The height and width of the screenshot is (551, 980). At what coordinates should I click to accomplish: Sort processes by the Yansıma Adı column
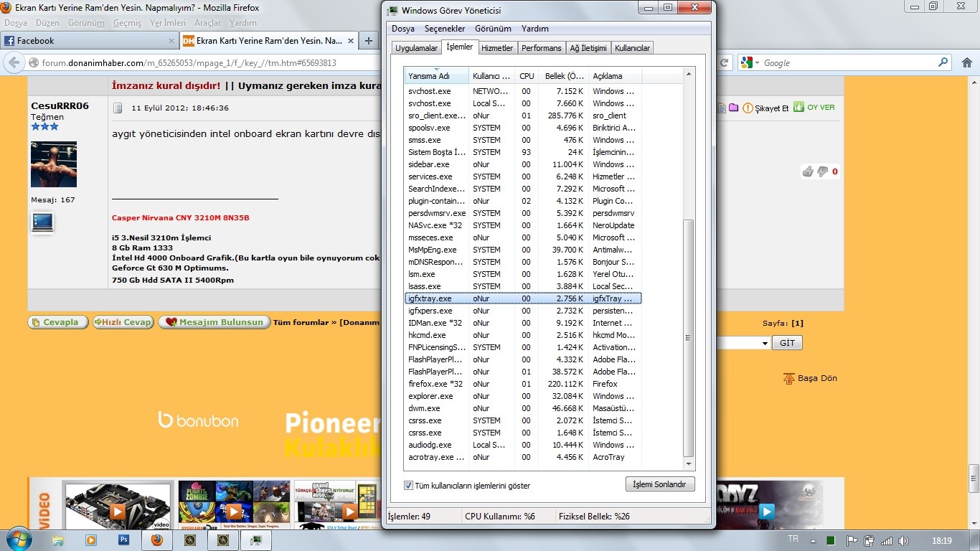click(x=436, y=75)
